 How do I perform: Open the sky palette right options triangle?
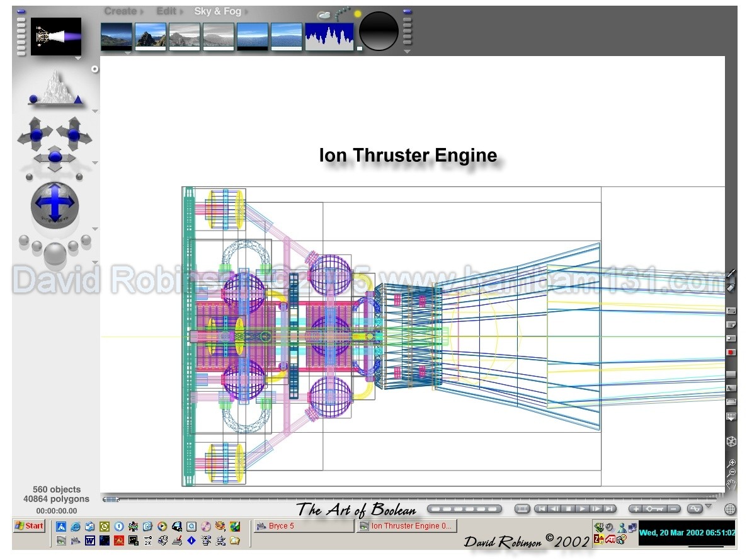407,51
